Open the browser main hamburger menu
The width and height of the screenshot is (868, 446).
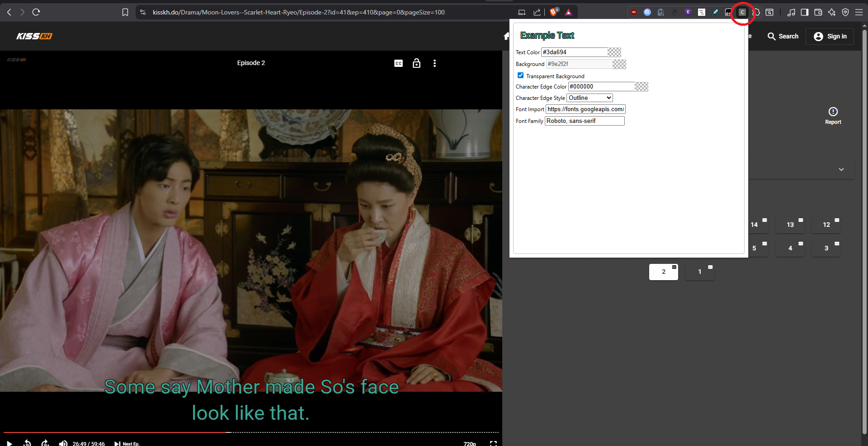pyautogui.click(x=859, y=12)
